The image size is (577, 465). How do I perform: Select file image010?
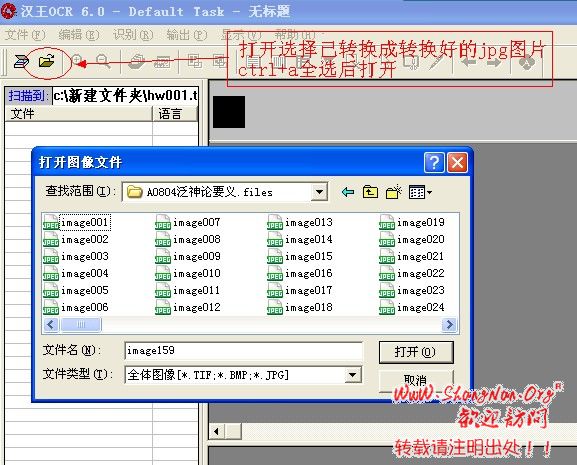pyautogui.click(x=188, y=273)
